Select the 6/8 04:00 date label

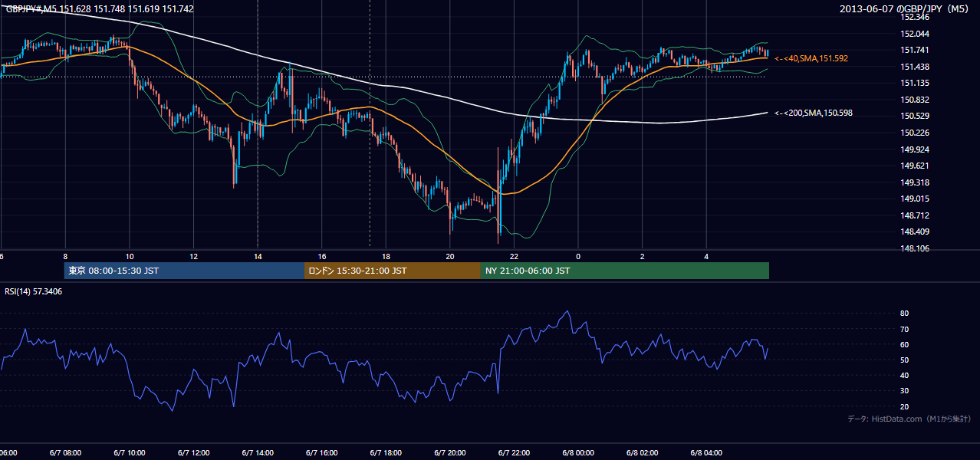tap(707, 453)
